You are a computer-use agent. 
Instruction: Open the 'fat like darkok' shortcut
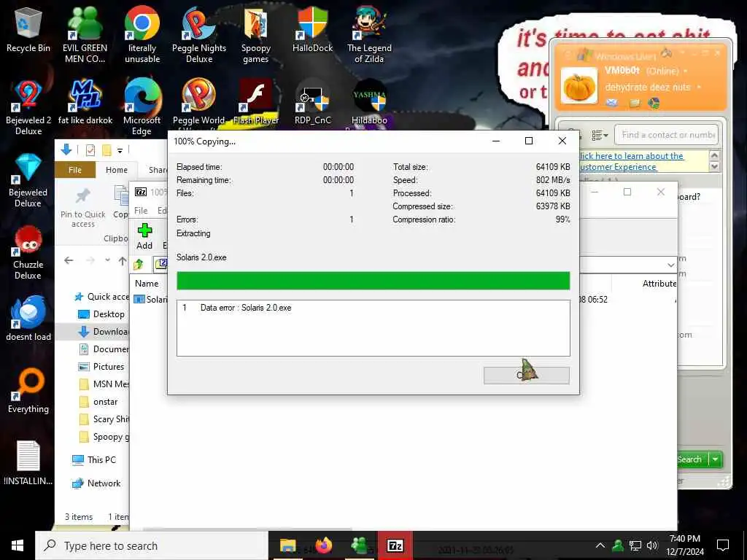pyautogui.click(x=85, y=102)
